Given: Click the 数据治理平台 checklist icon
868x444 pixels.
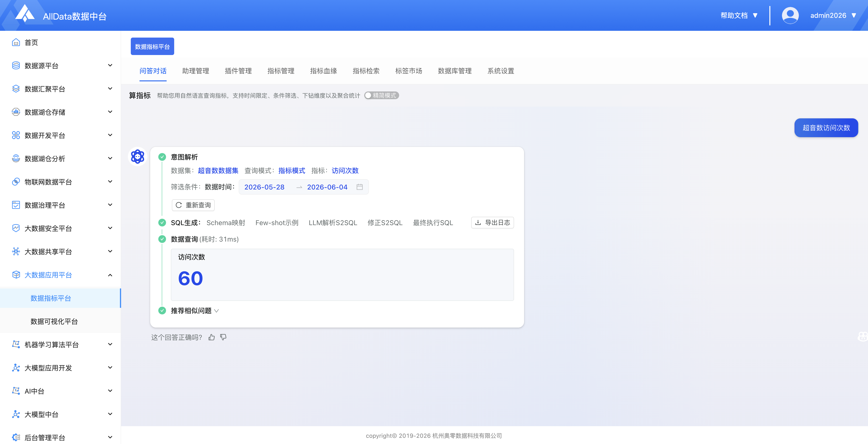Looking at the screenshot, I should pos(16,205).
